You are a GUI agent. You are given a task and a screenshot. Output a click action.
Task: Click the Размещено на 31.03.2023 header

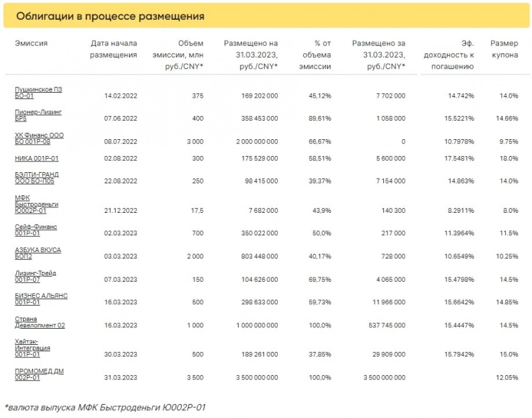[x=251, y=55]
